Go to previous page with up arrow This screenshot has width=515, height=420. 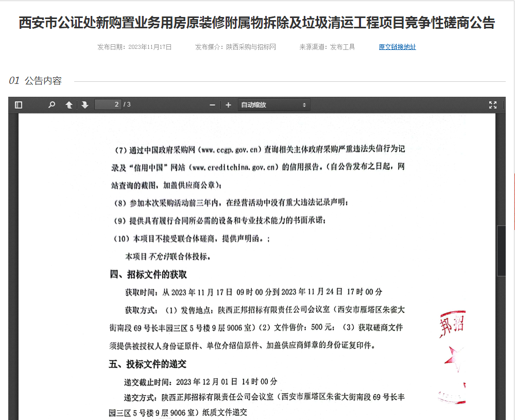coord(69,105)
